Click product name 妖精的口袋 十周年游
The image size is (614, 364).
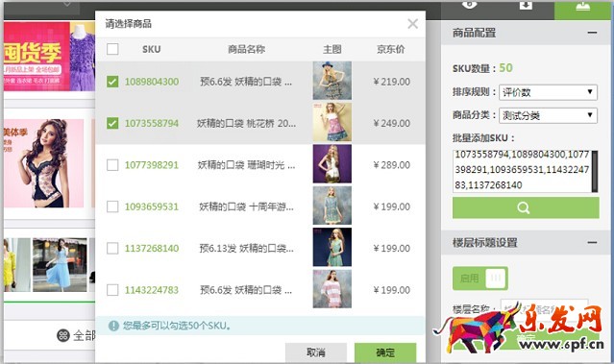tap(246, 206)
